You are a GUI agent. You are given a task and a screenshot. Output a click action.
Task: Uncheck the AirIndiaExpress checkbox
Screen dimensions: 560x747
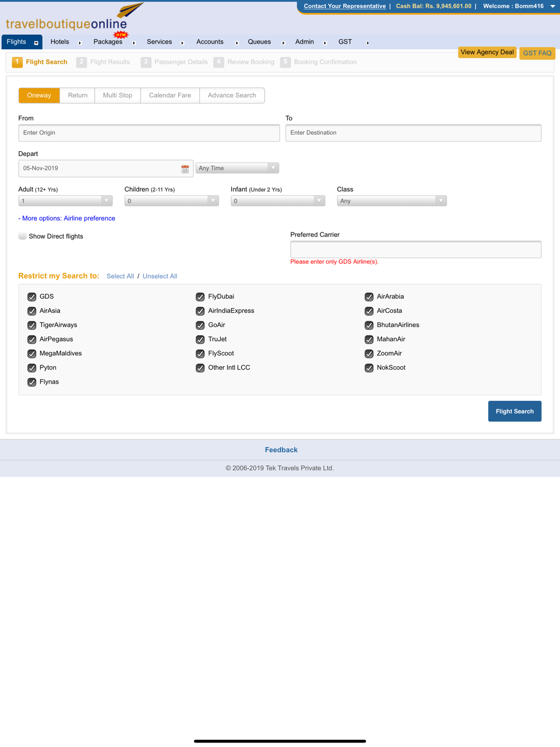pos(200,311)
